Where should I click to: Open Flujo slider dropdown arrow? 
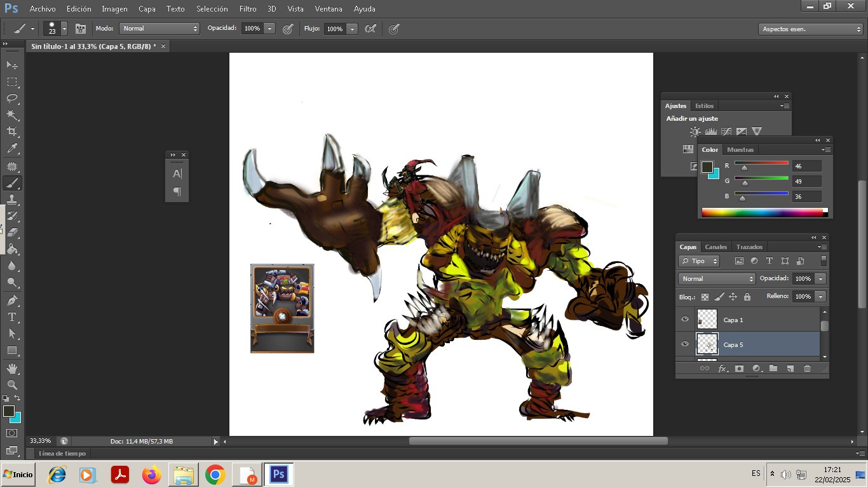tap(352, 29)
